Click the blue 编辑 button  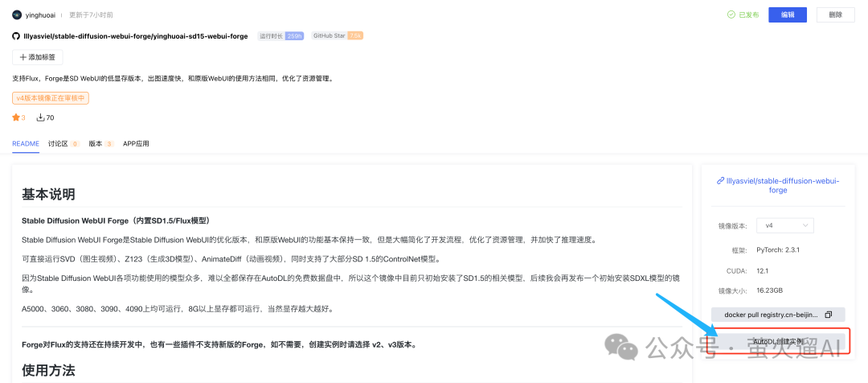click(788, 15)
